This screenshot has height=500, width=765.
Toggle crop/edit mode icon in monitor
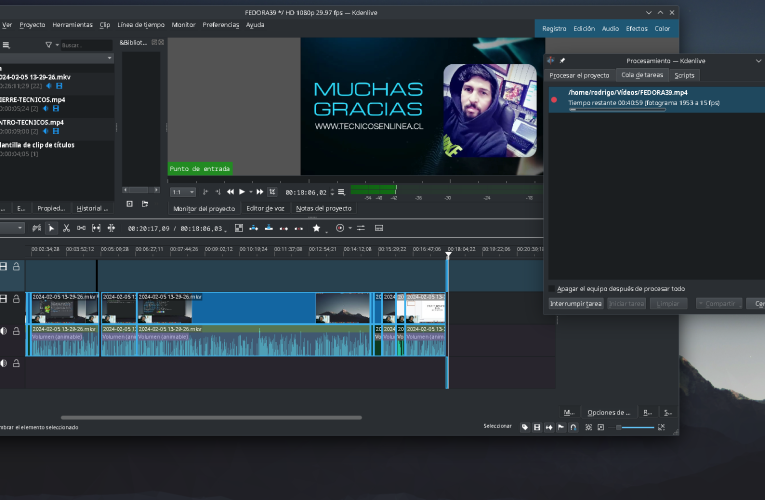pyautogui.click(x=272, y=192)
